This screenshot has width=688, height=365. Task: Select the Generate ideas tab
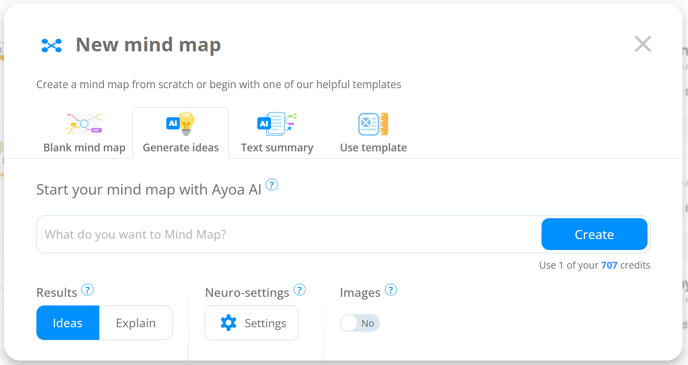[180, 132]
